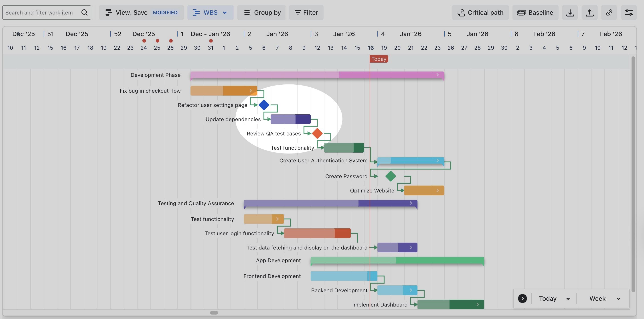644x319 pixels.
Task: Click the upload import icon
Action: (589, 12)
